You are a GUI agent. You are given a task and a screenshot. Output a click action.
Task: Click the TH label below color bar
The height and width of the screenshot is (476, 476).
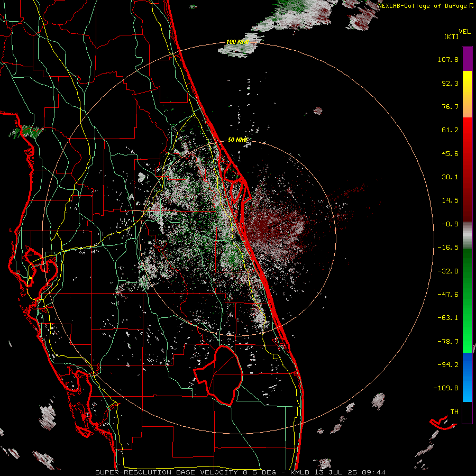(454, 412)
